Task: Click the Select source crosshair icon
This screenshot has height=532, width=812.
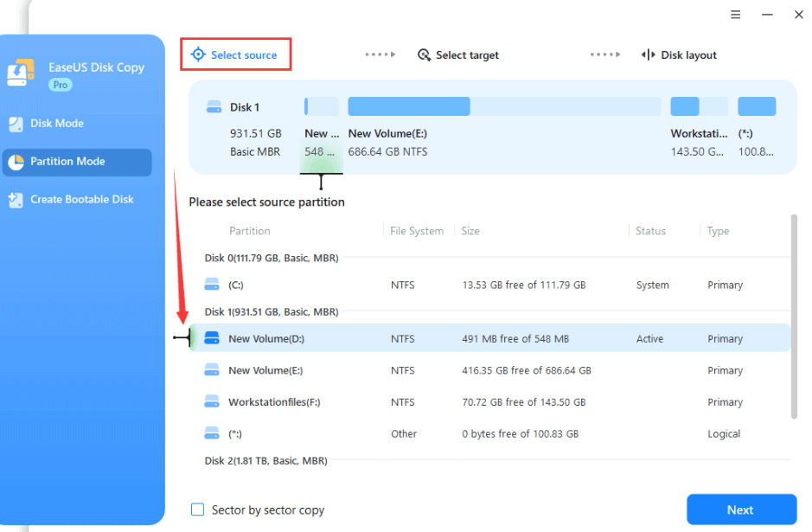Action: pyautogui.click(x=198, y=54)
